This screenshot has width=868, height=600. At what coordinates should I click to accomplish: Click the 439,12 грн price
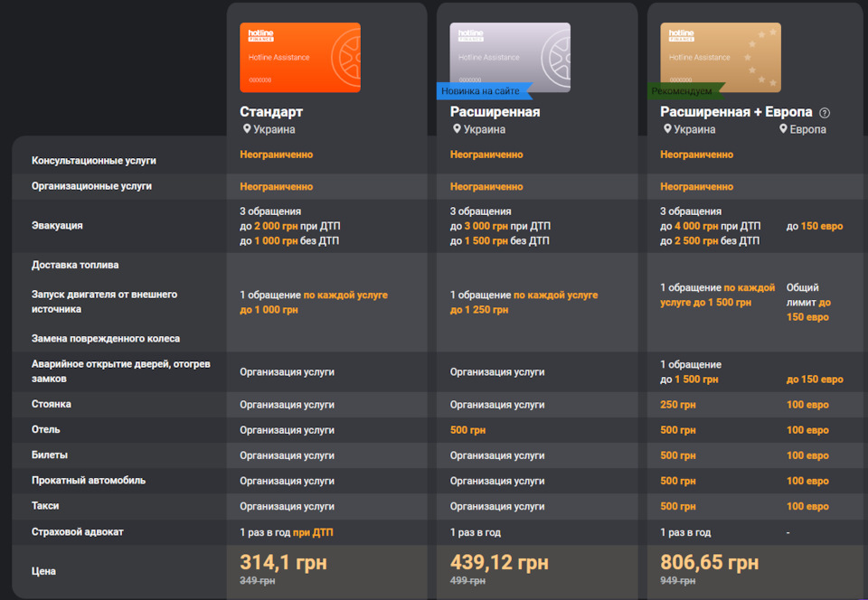[499, 562]
